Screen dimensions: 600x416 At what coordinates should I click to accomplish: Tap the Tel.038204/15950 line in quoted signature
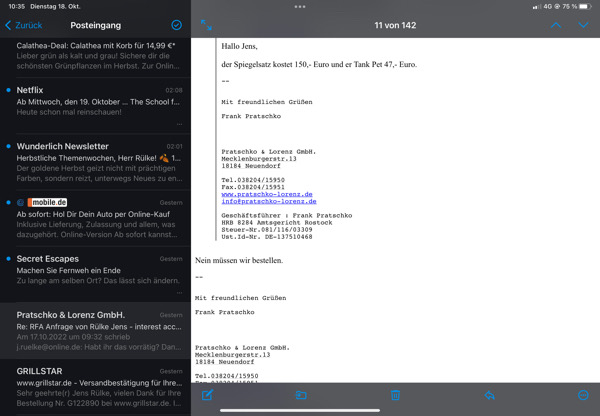(253, 180)
